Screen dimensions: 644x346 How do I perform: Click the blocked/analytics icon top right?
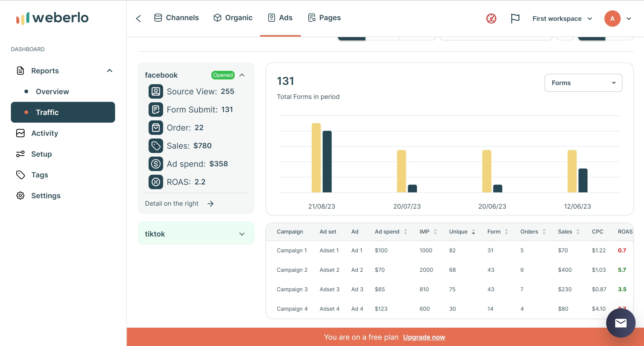click(491, 18)
